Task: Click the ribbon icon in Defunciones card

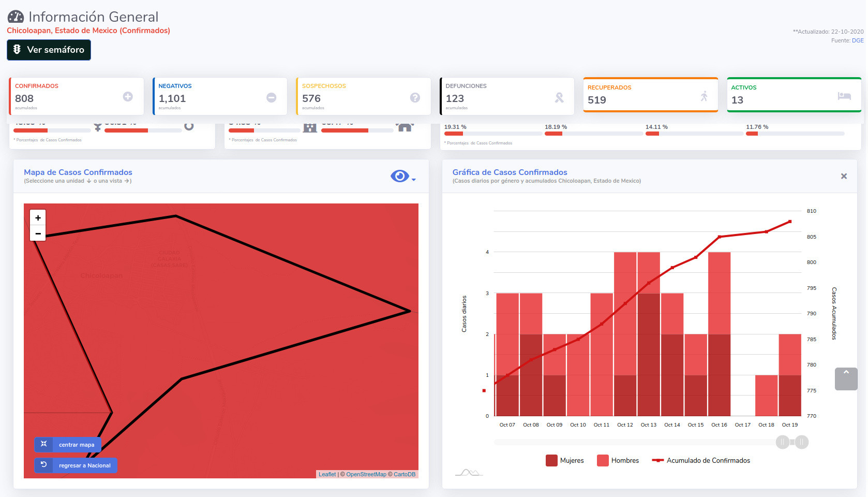Action: click(x=559, y=97)
